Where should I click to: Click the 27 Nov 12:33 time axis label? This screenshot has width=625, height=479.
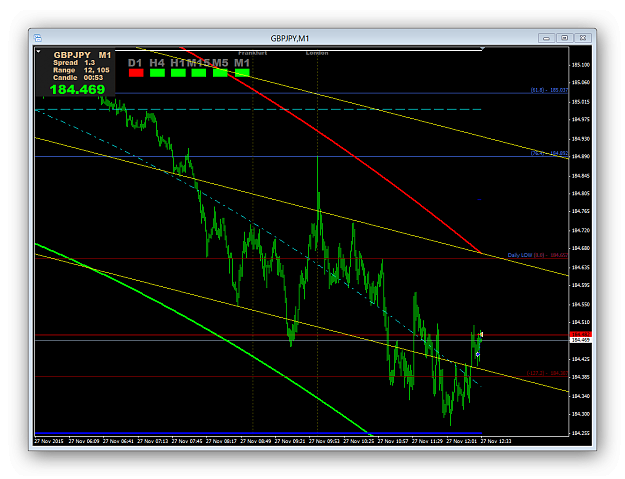click(495, 441)
